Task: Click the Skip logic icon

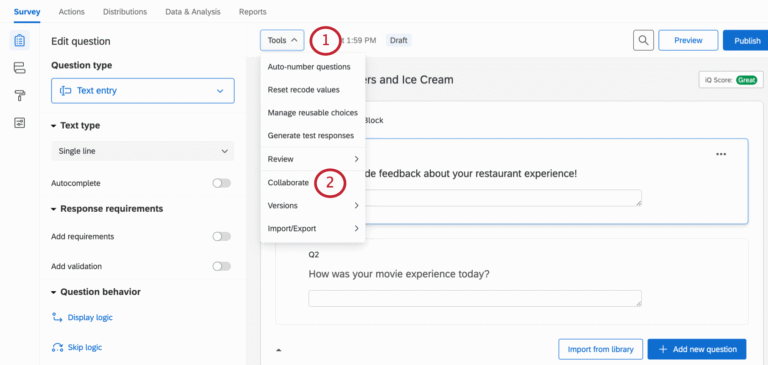Action: tap(57, 347)
